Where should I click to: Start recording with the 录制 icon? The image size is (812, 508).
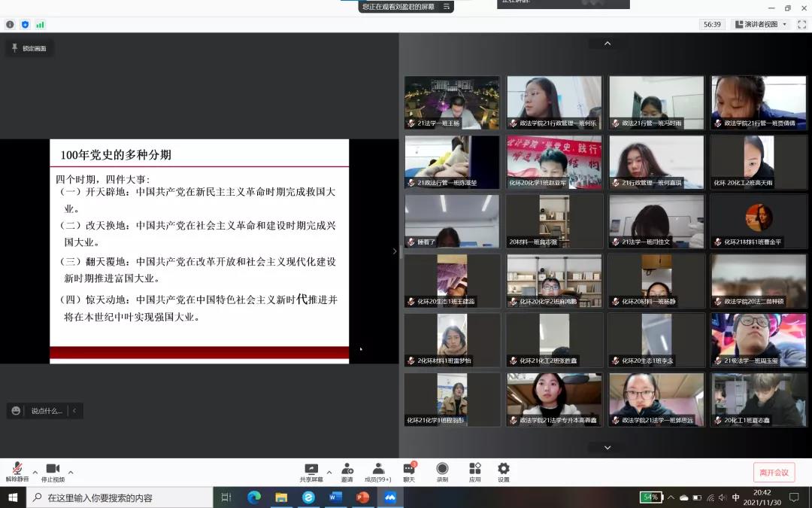point(442,472)
